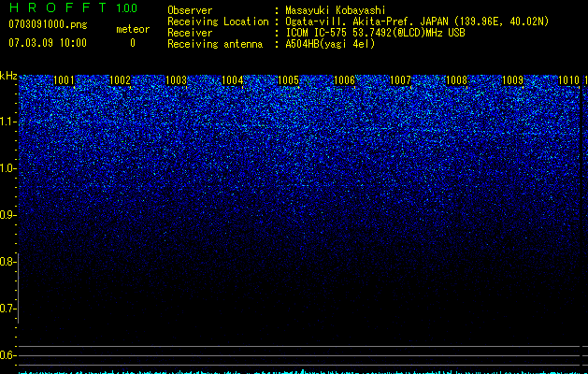Click the 1010 time marker
This screenshot has width=588, height=374.
coord(569,80)
